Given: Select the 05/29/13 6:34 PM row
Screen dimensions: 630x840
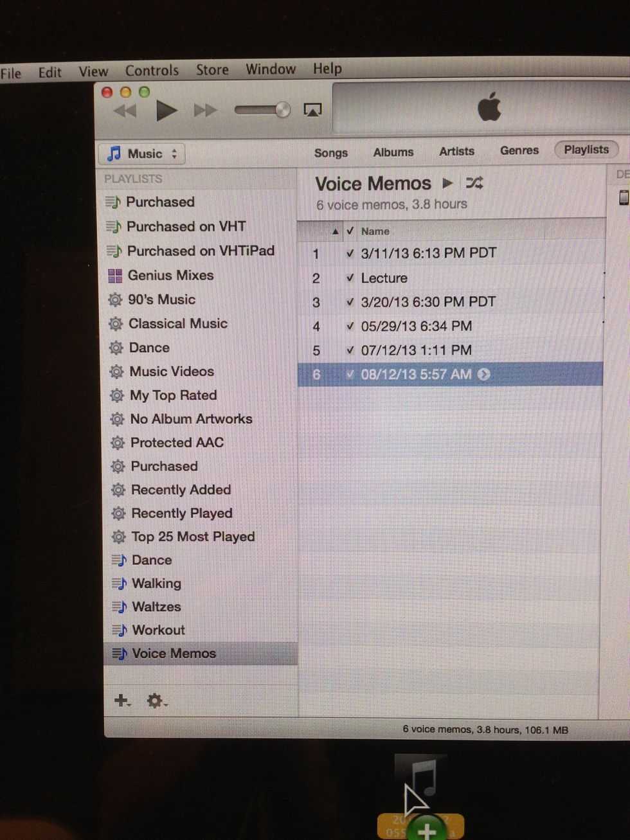Looking at the screenshot, I should [x=450, y=326].
